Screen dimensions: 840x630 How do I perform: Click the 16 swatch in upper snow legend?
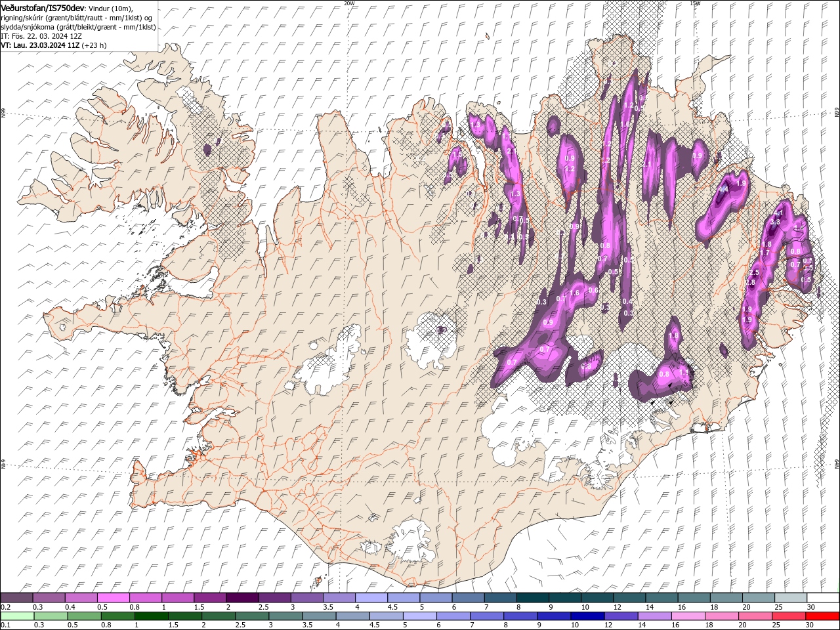tap(693, 597)
